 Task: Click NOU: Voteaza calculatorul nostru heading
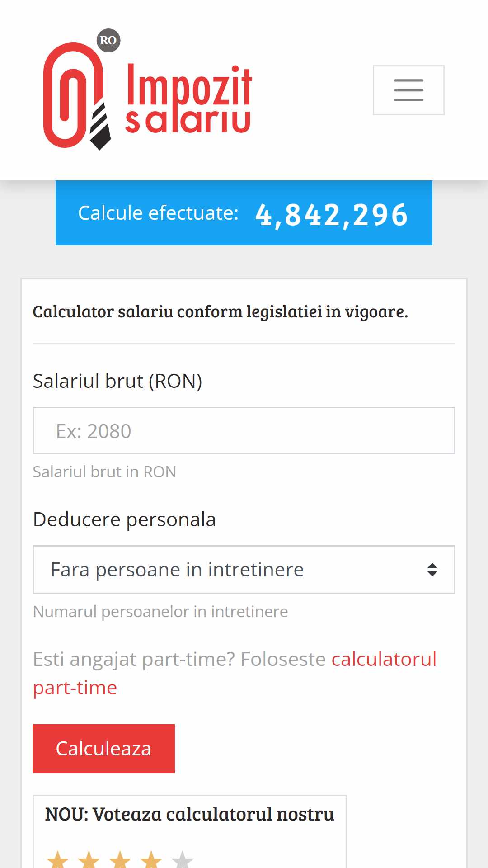coord(189,814)
